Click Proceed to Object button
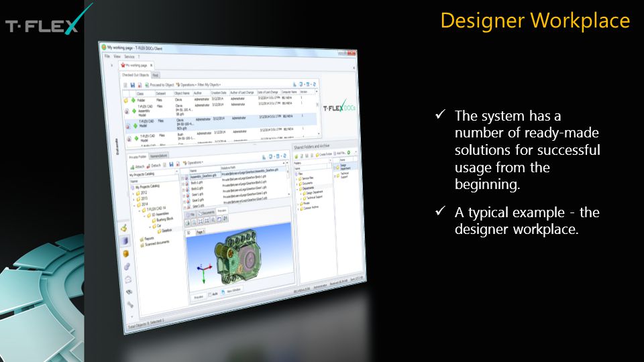The width and height of the screenshot is (644, 362). (x=160, y=85)
